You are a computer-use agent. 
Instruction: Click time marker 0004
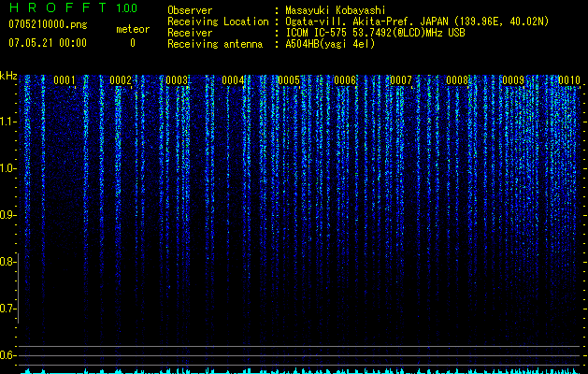click(233, 80)
